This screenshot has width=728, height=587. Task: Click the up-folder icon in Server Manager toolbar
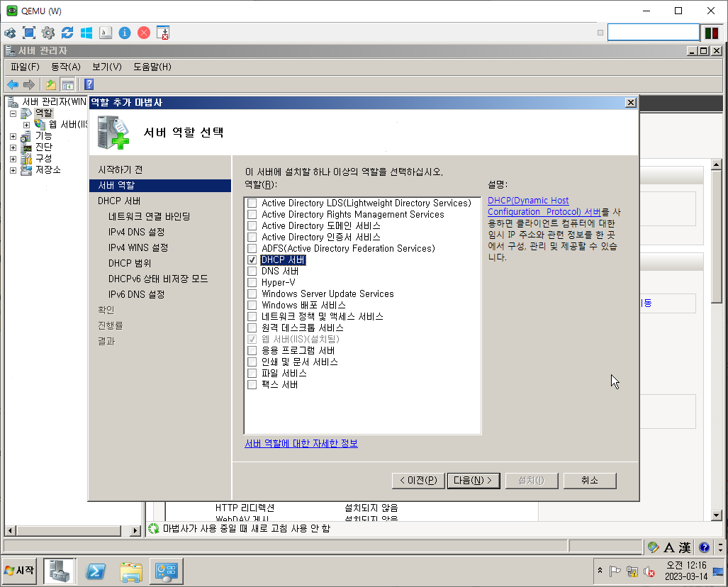pos(50,84)
